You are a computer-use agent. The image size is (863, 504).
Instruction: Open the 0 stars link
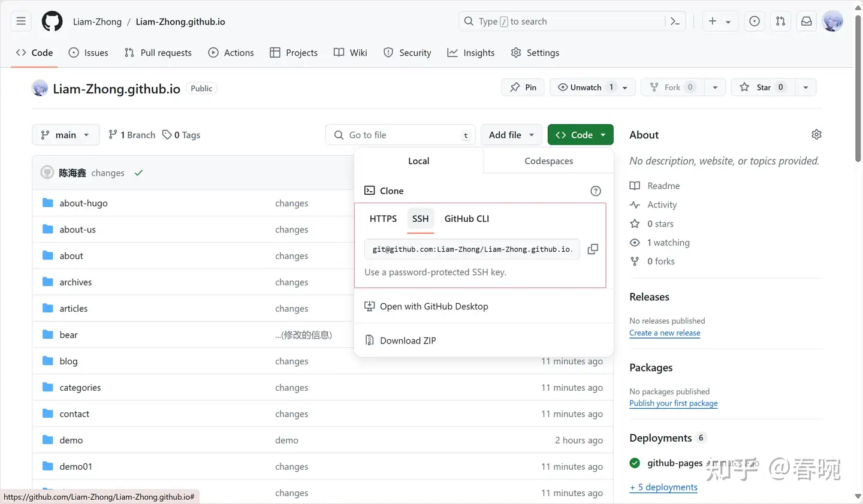(660, 224)
